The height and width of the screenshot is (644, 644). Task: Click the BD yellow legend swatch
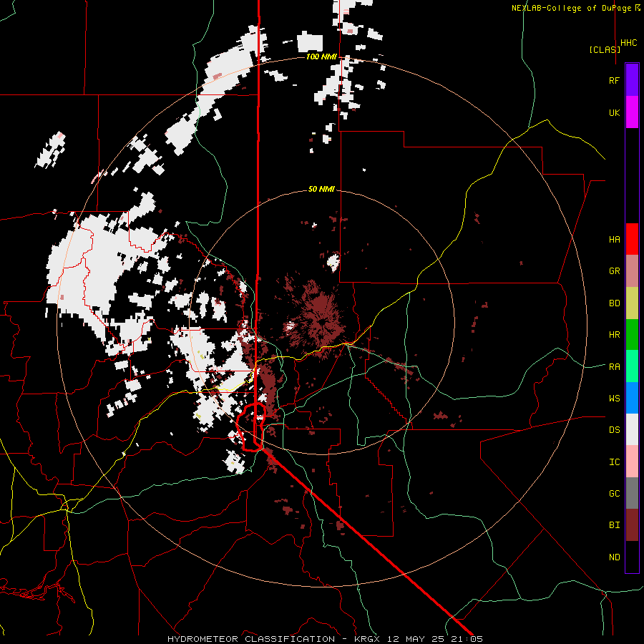click(632, 303)
